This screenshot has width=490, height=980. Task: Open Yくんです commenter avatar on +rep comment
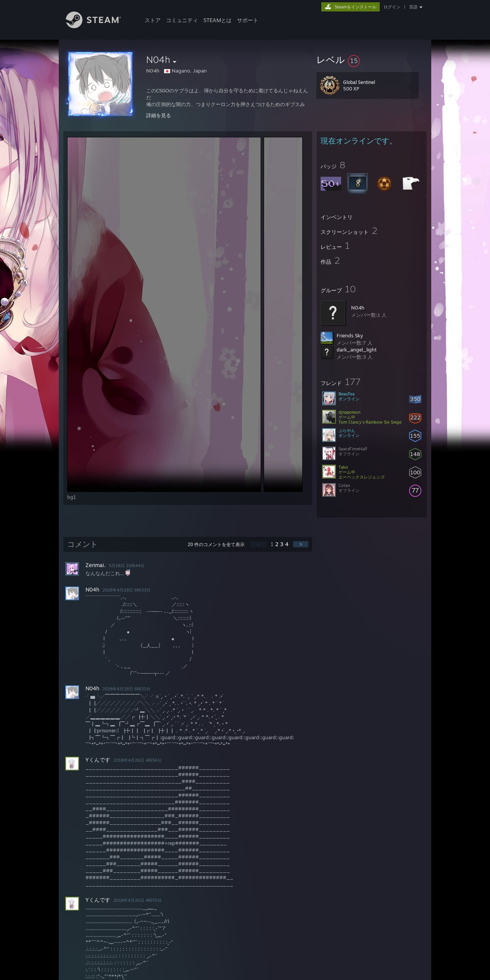point(72,764)
